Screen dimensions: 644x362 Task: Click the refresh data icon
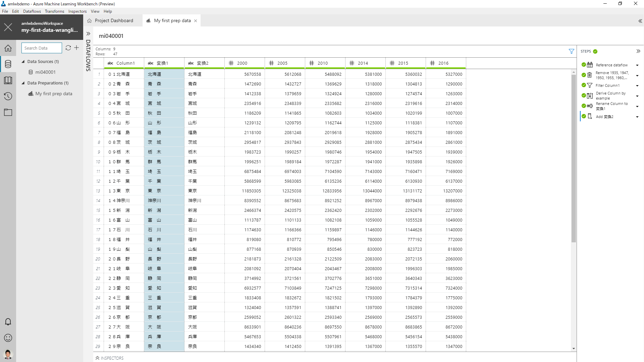coord(68,48)
